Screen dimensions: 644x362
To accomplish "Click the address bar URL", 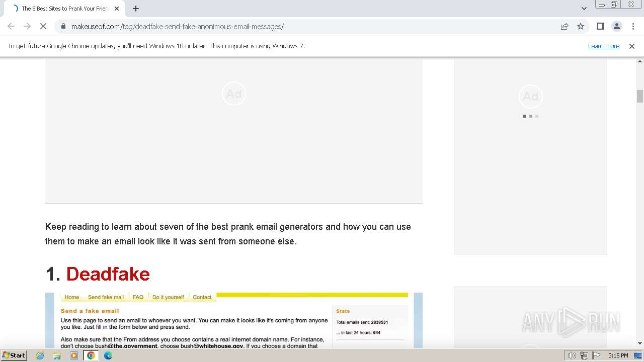I will [178, 26].
